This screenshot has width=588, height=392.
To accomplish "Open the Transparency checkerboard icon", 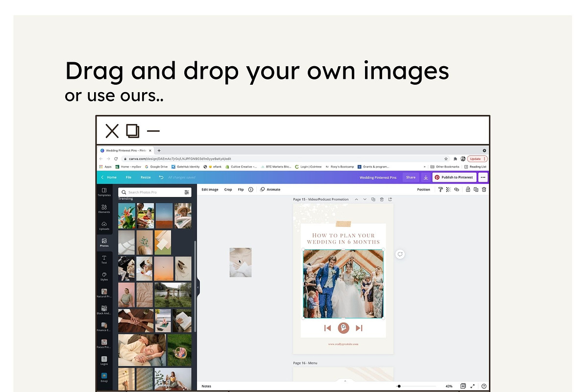I will coord(448,189).
